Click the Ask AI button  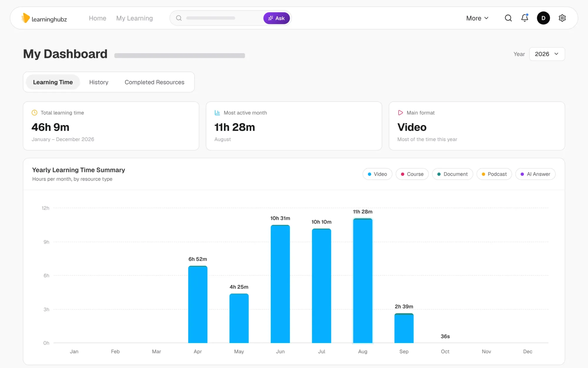click(276, 18)
